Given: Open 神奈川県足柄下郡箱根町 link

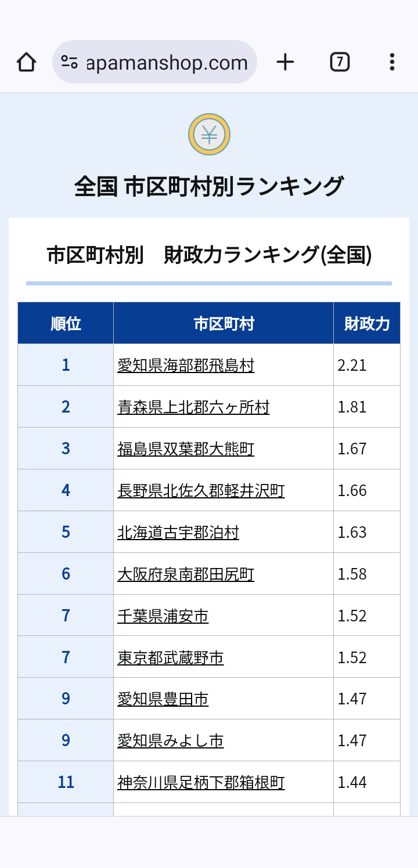Looking at the screenshot, I should (201, 783).
